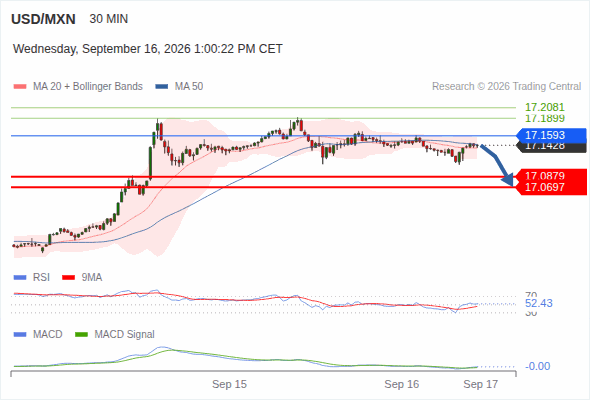590x400 pixels.
Task: Click the MACD legend label
Action: [48, 335]
